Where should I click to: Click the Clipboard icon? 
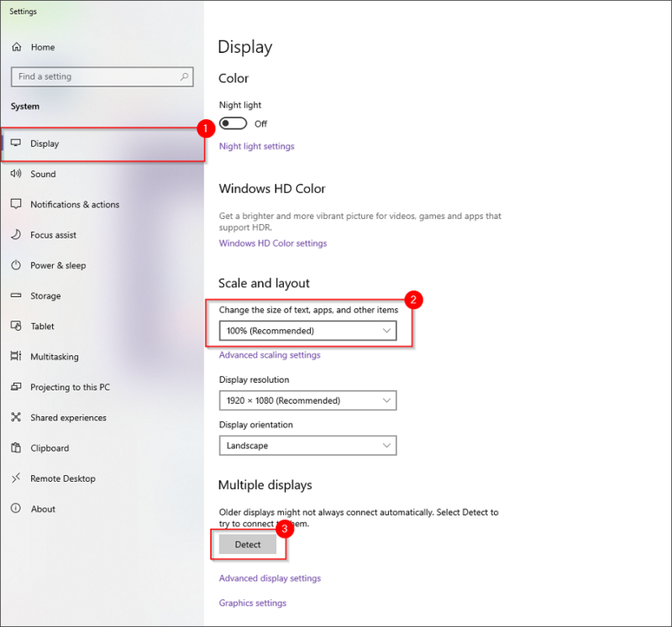pos(16,448)
